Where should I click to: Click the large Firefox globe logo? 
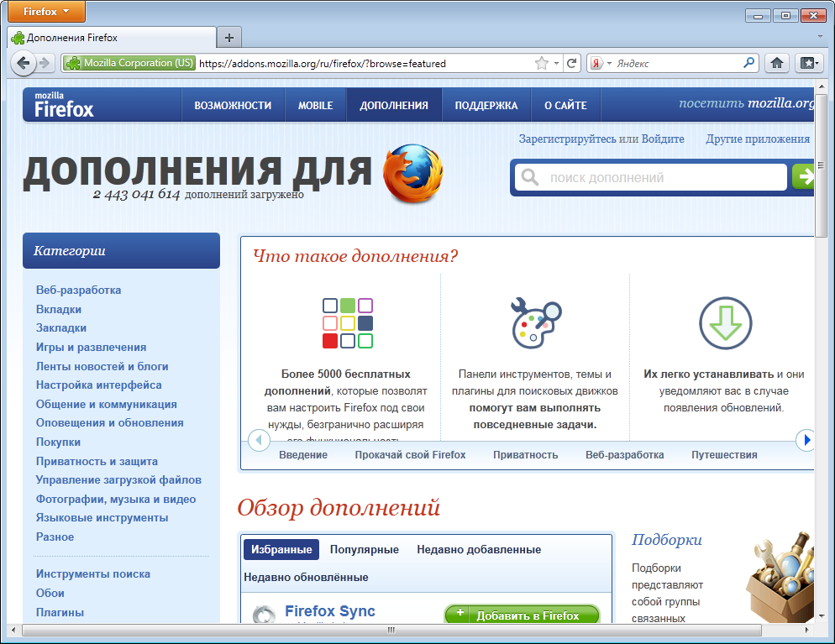412,173
